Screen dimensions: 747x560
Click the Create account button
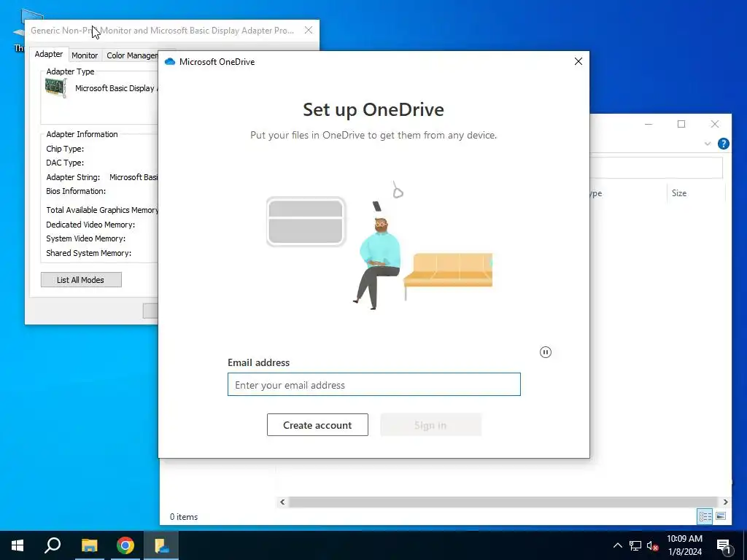click(317, 425)
